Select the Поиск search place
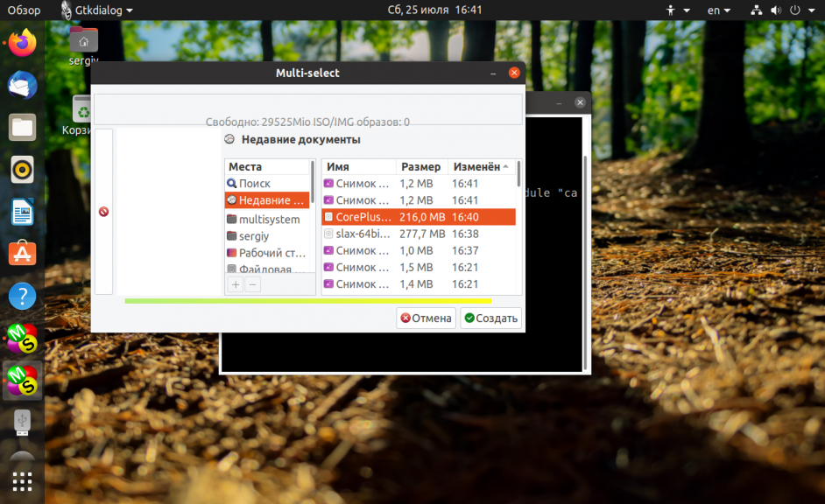825x504 pixels. click(x=254, y=184)
